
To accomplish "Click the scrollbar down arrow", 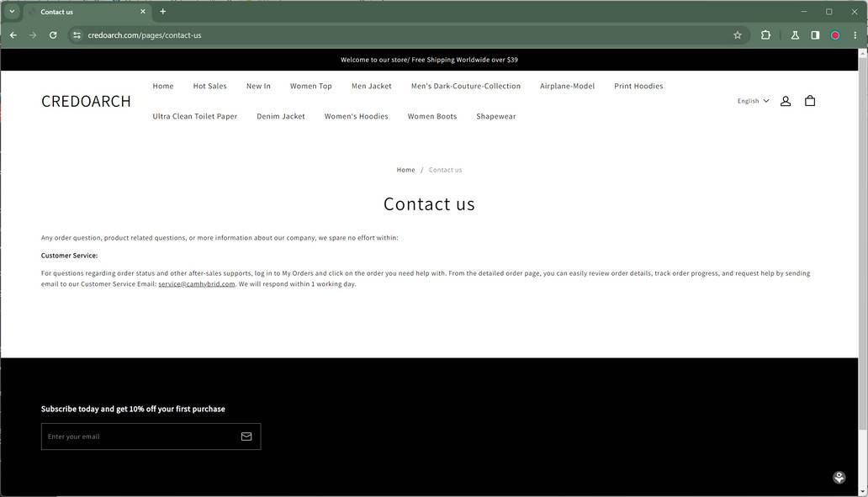I will coord(862,492).
